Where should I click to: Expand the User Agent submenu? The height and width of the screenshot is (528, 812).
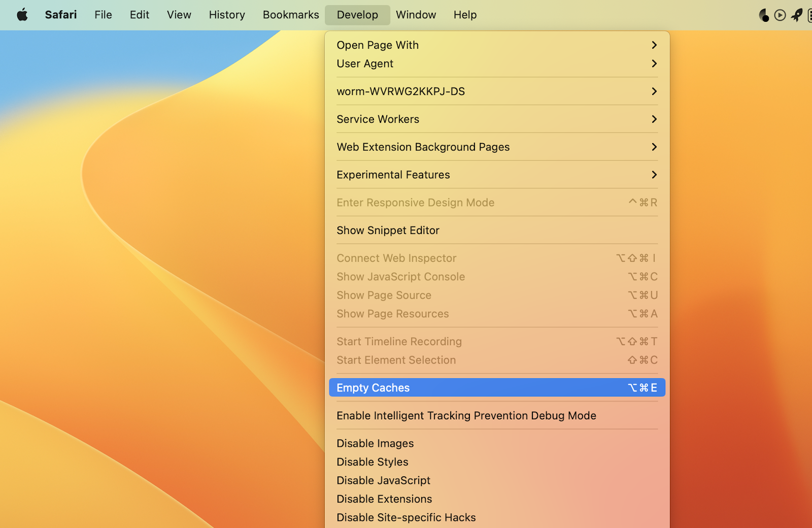tap(497, 63)
